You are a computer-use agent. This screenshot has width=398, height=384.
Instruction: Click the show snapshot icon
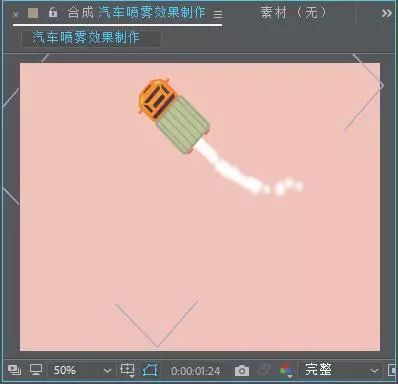pyautogui.click(x=264, y=370)
